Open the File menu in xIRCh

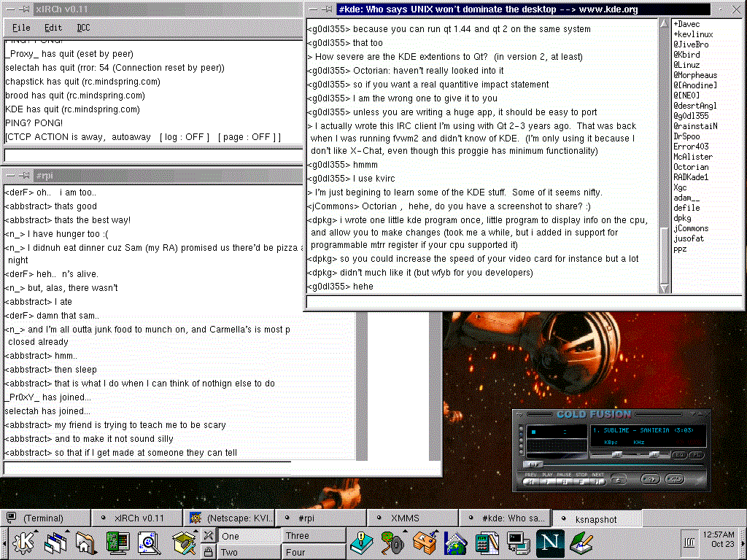21,28
